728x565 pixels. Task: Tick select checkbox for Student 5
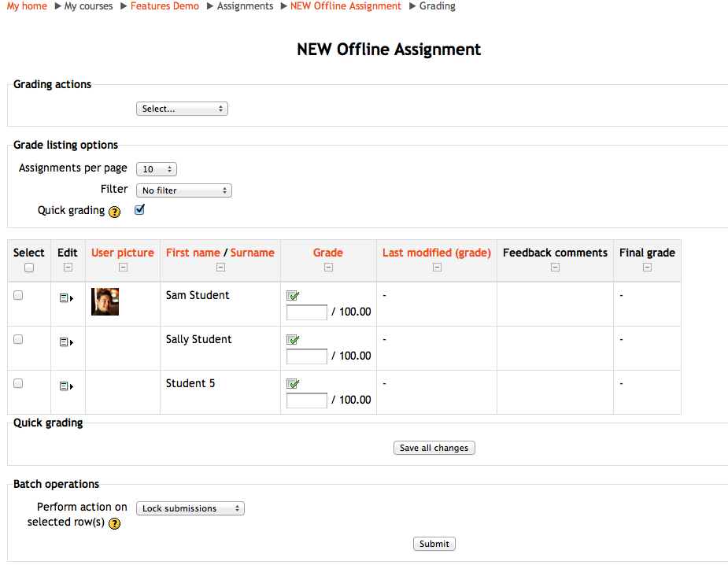point(18,383)
